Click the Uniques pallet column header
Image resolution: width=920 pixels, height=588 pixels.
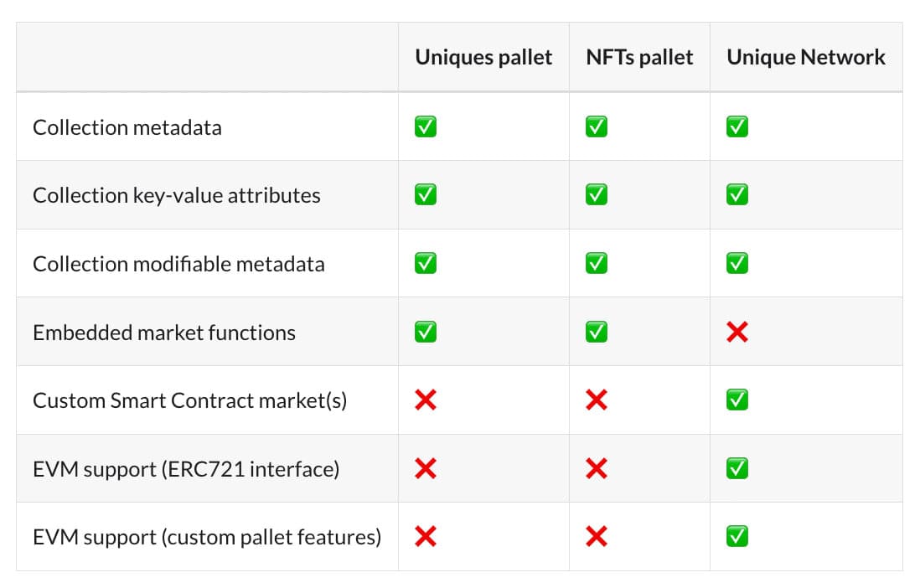coord(483,58)
